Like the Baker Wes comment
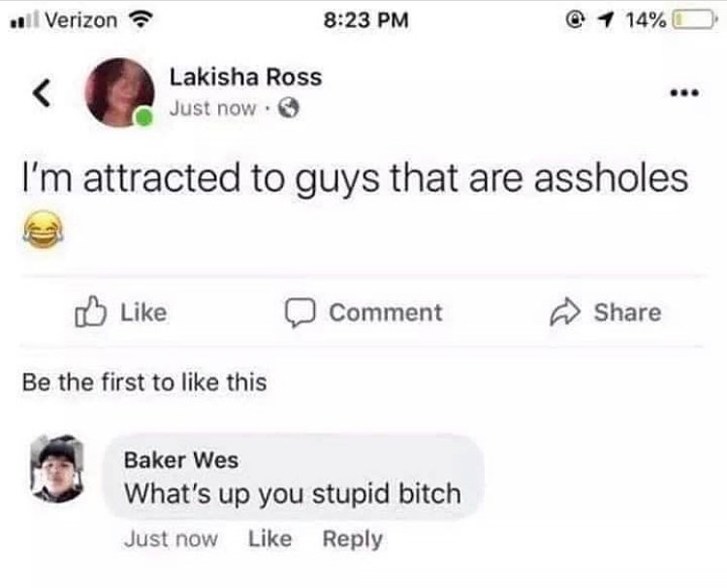727x588 pixels. pos(269,539)
